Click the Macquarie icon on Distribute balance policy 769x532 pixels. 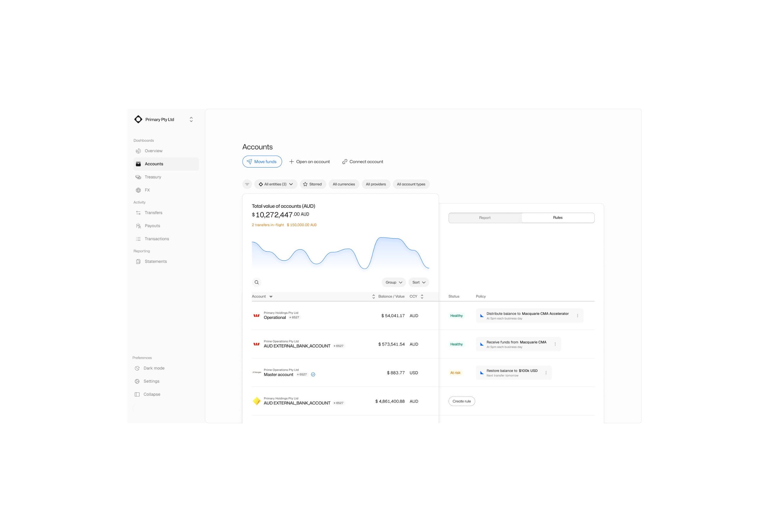pos(482,316)
